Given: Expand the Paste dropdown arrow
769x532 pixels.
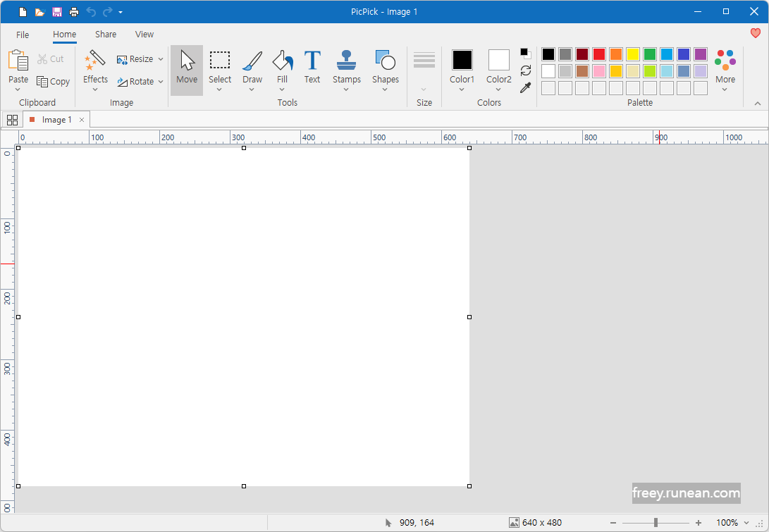Looking at the screenshot, I should (x=18, y=89).
